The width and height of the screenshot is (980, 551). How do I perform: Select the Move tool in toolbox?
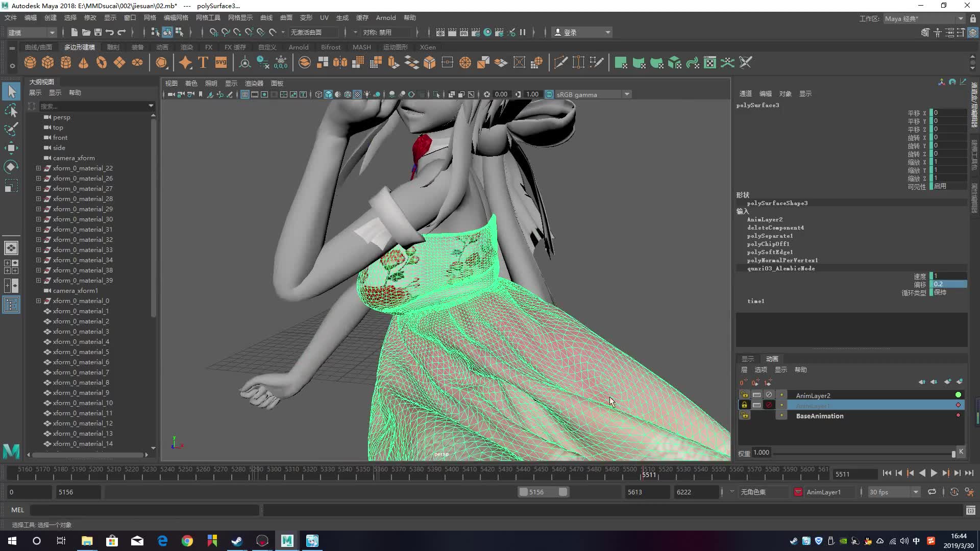tap(11, 148)
